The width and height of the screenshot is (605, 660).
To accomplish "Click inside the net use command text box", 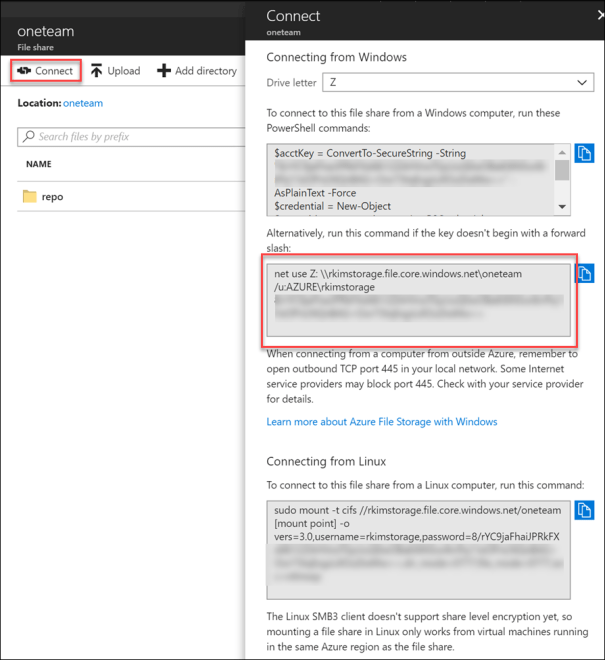I will 418,300.
